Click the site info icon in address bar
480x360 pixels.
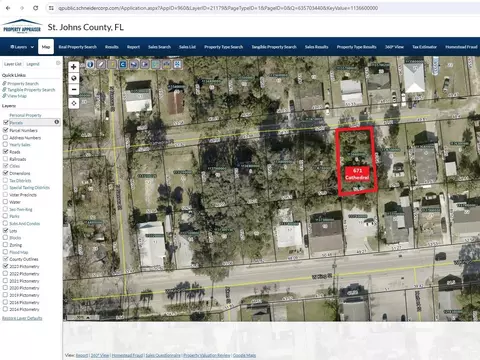pyautogui.click(x=51, y=8)
